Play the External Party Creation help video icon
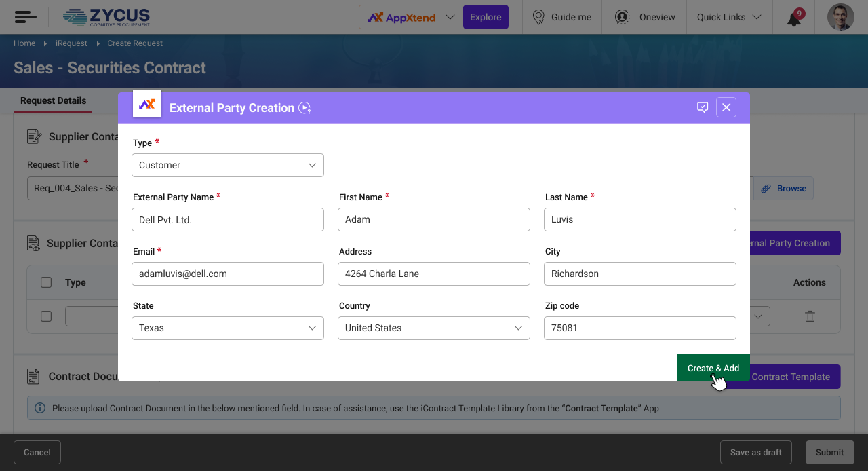 pyautogui.click(x=304, y=108)
